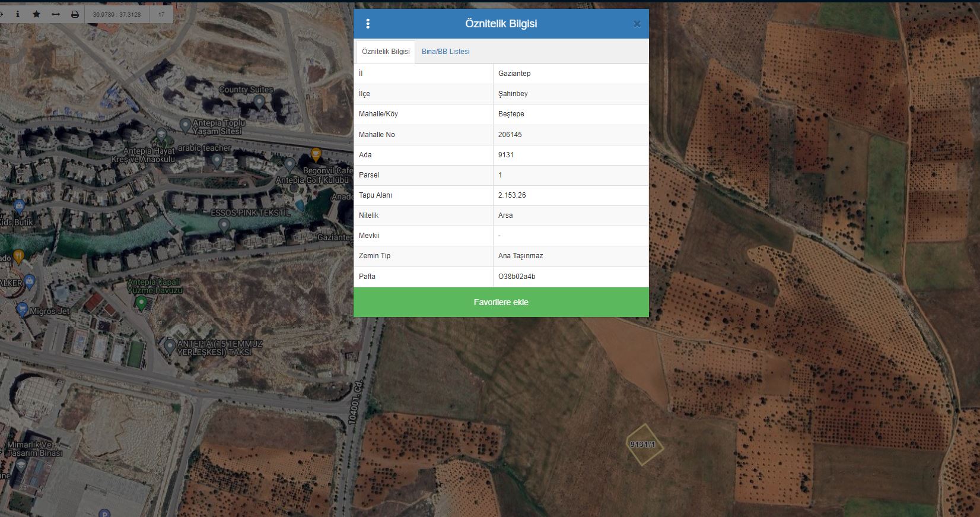
Task: Close the Öznitelik Bilgisi dialog
Action: click(637, 24)
